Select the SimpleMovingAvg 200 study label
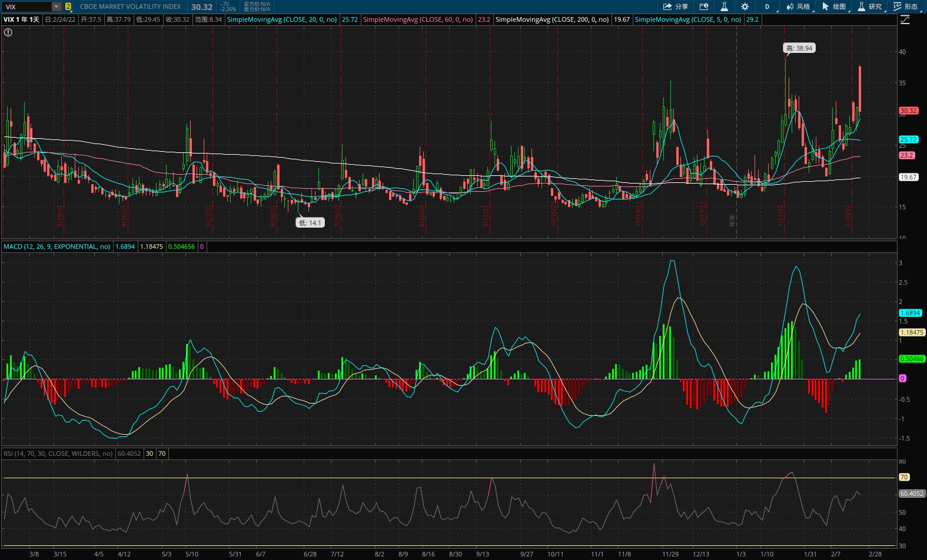 tap(552, 19)
